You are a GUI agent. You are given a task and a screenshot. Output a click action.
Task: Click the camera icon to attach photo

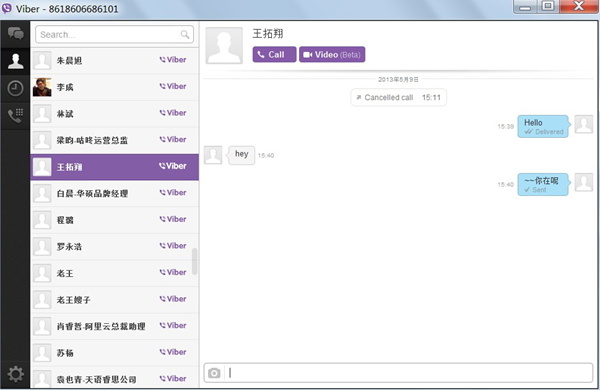tap(214, 373)
